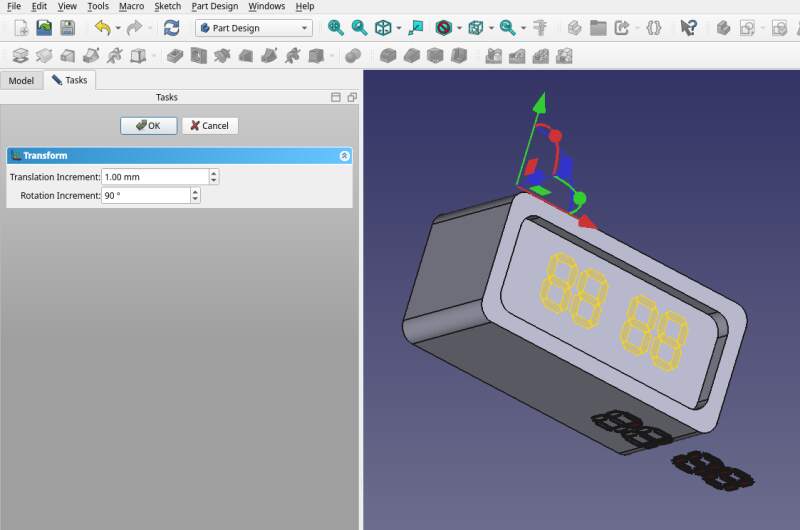Click the draw style icon
The image size is (800, 530).
(443, 28)
